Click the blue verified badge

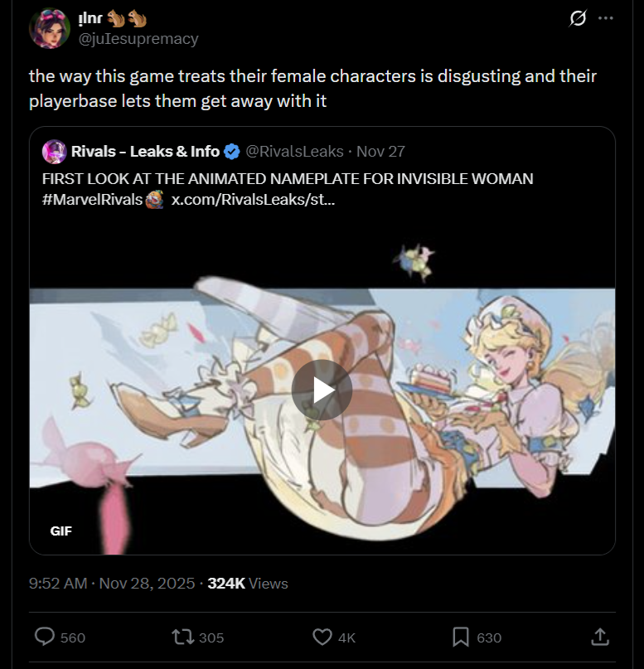click(232, 152)
